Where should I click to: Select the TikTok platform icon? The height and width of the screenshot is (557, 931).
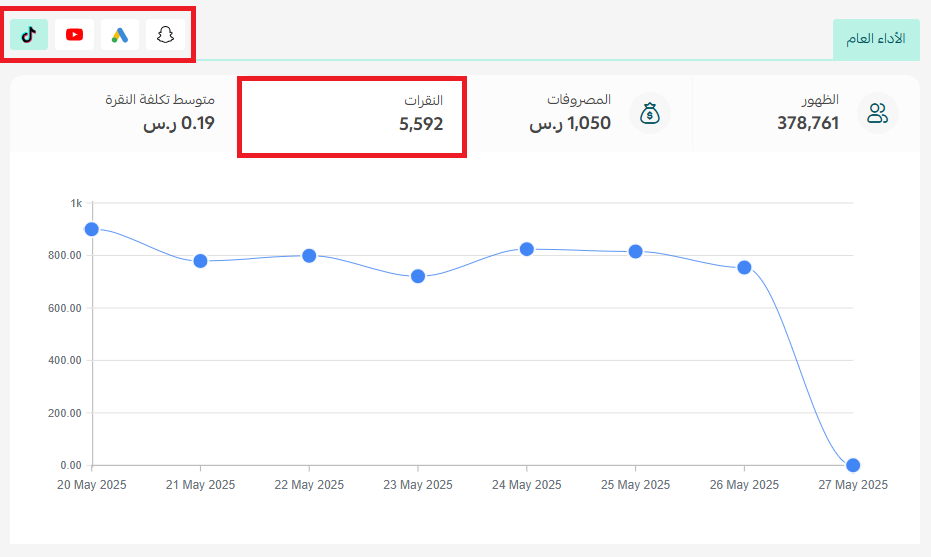pos(29,34)
